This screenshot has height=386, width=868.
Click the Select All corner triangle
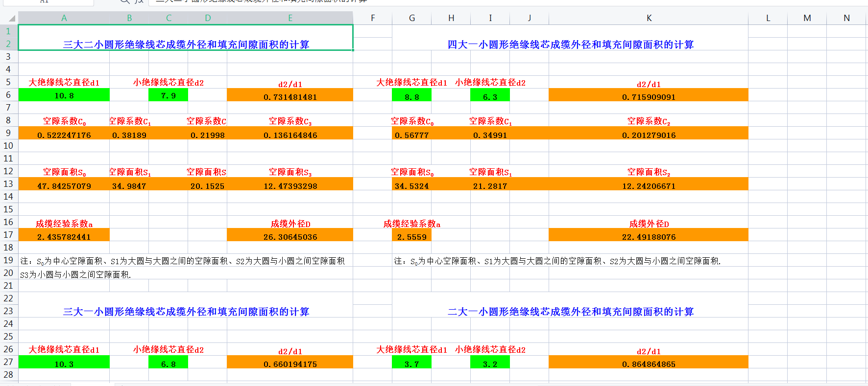(x=12, y=19)
